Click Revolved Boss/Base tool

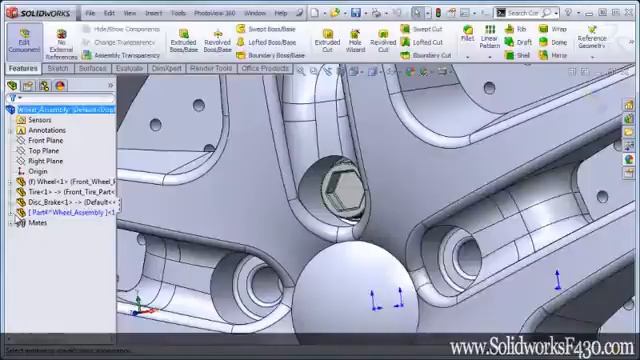click(218, 41)
